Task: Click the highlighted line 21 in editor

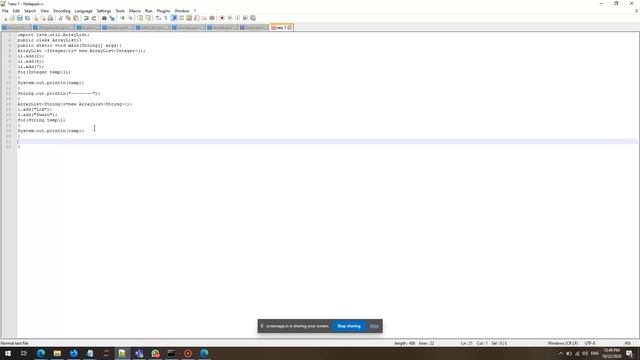Action: click(327, 141)
